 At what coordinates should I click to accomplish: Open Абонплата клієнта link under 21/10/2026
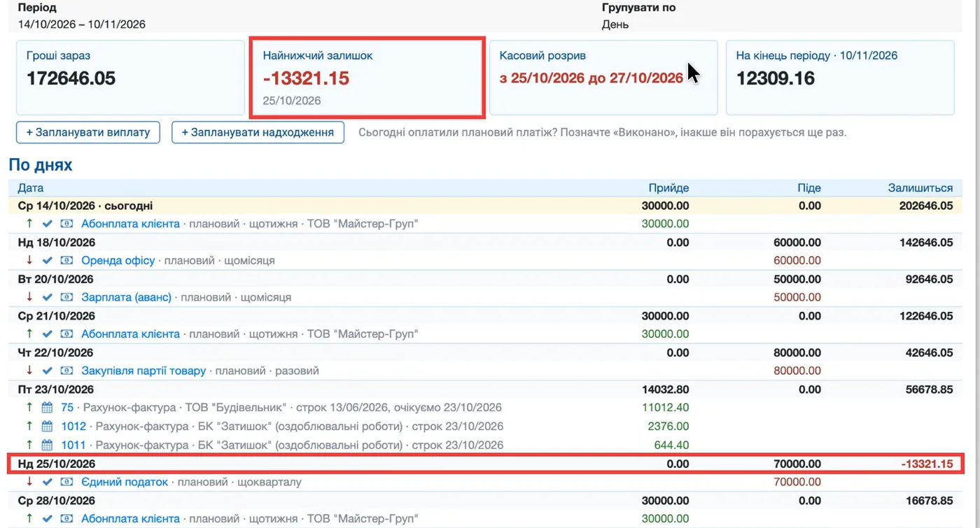(x=130, y=334)
